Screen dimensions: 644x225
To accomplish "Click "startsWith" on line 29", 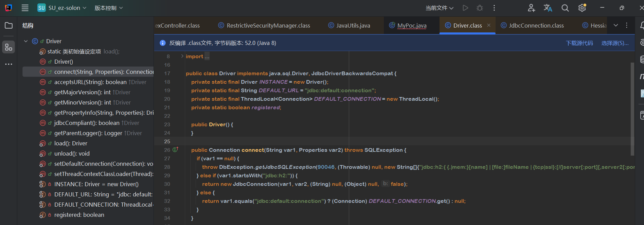I will [246, 175].
